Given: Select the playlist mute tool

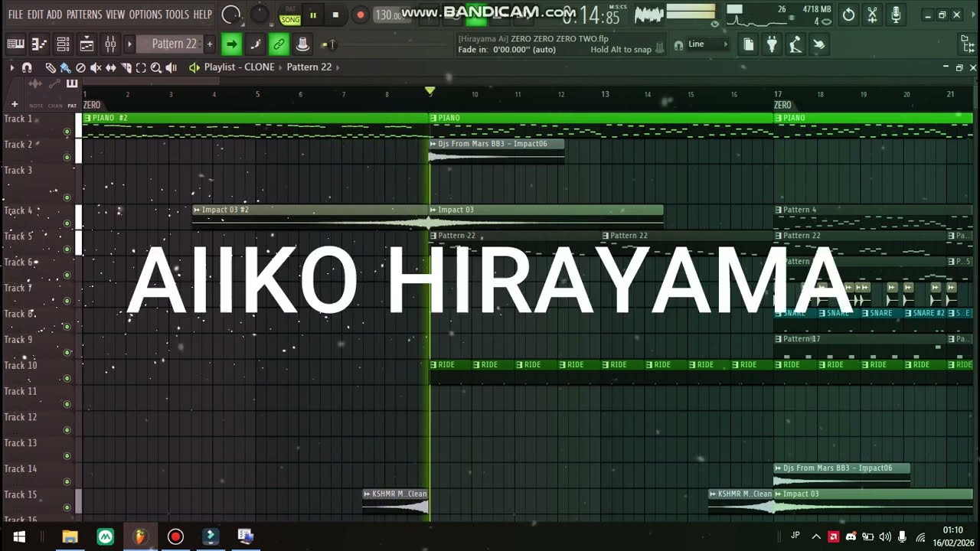Looking at the screenshot, I should coord(96,67).
